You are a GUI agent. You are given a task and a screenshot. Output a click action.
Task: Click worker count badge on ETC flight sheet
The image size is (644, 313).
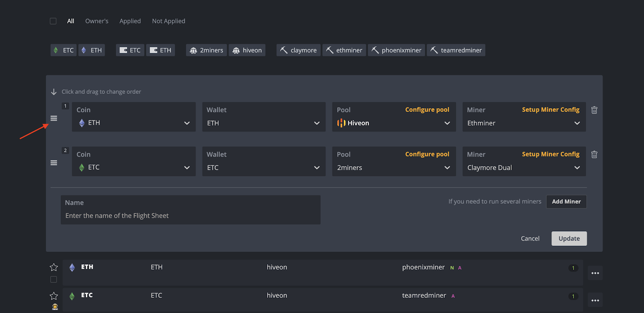[573, 297]
